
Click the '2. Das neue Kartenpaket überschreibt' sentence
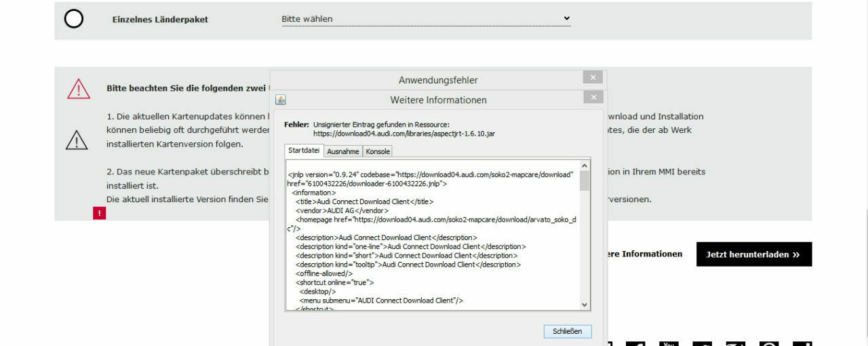[188, 172]
